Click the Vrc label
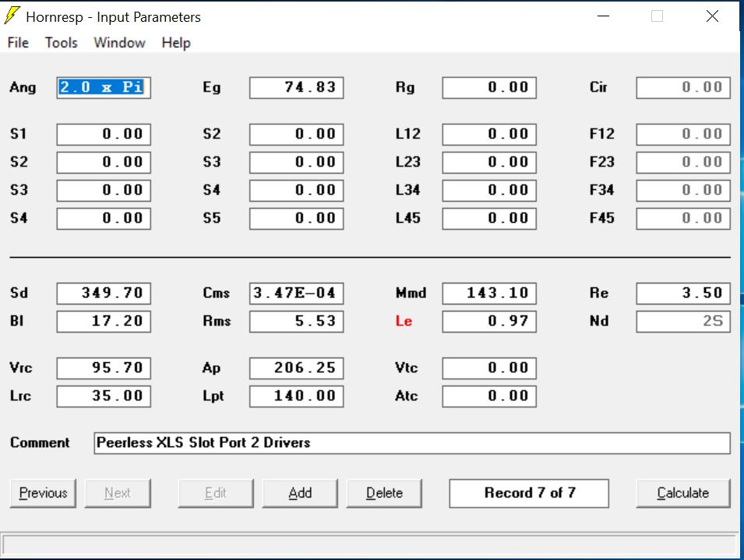Viewport: 744px width, 560px height. (x=21, y=368)
